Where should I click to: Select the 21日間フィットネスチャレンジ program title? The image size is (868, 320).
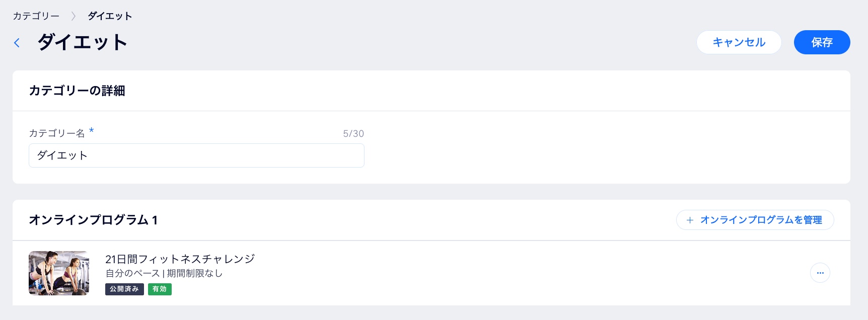pyautogui.click(x=180, y=259)
